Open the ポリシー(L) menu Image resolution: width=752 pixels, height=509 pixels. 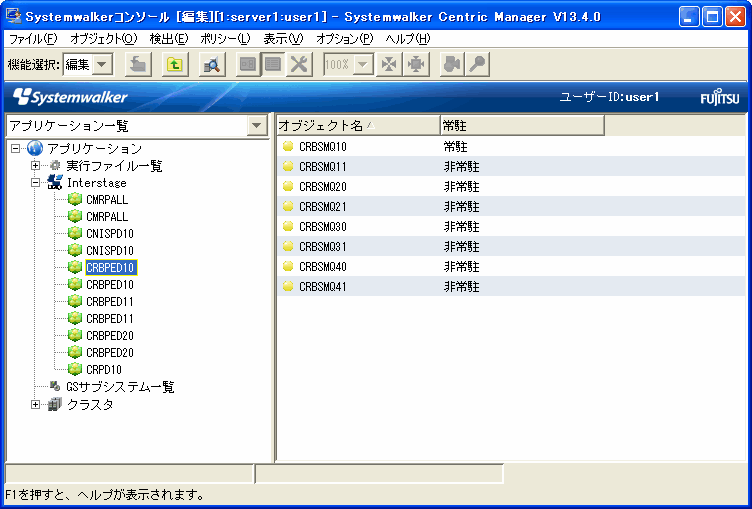tap(225, 39)
